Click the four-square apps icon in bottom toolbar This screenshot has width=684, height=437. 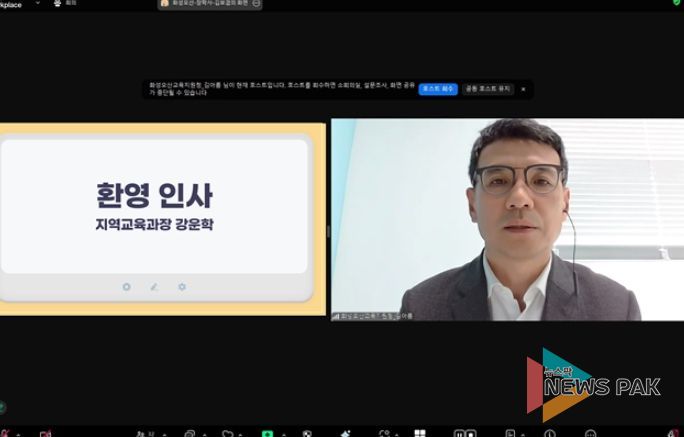(x=420, y=434)
